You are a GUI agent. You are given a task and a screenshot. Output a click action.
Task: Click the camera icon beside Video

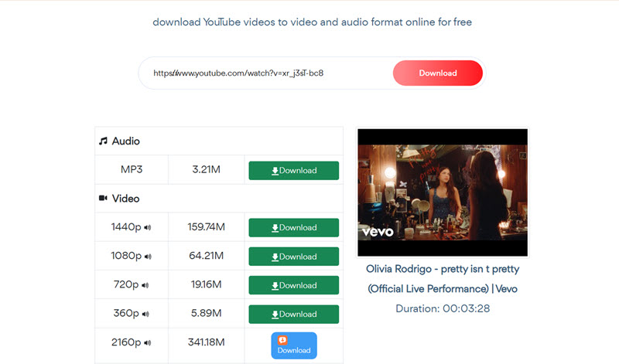point(103,198)
